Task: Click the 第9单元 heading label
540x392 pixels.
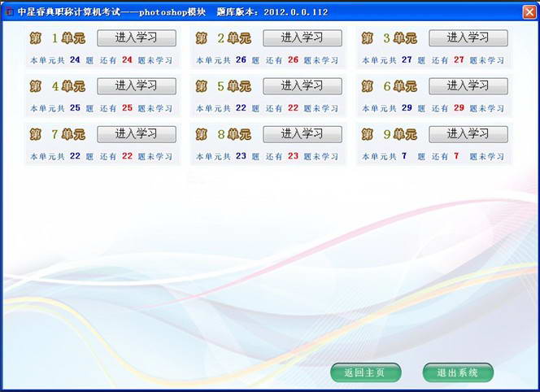Action: click(390, 134)
